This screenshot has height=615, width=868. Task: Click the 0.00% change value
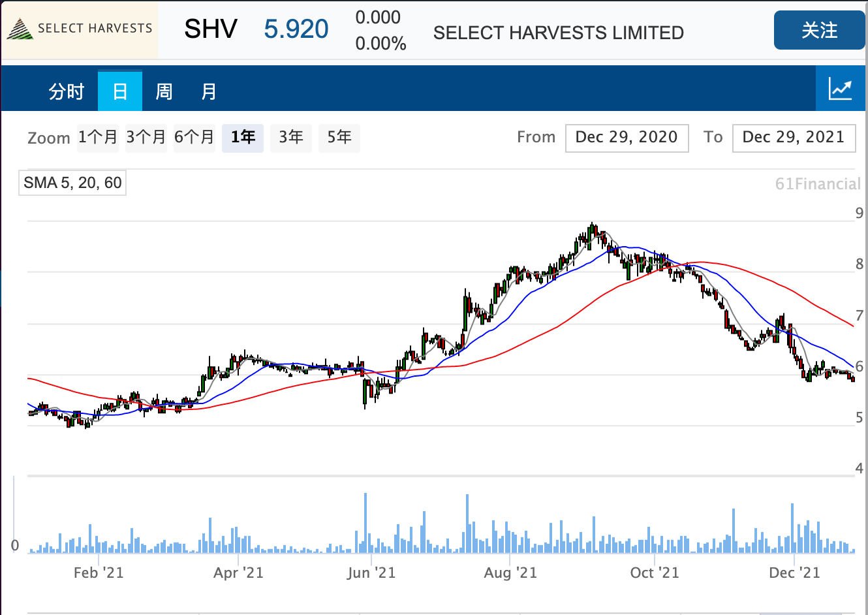(x=380, y=44)
